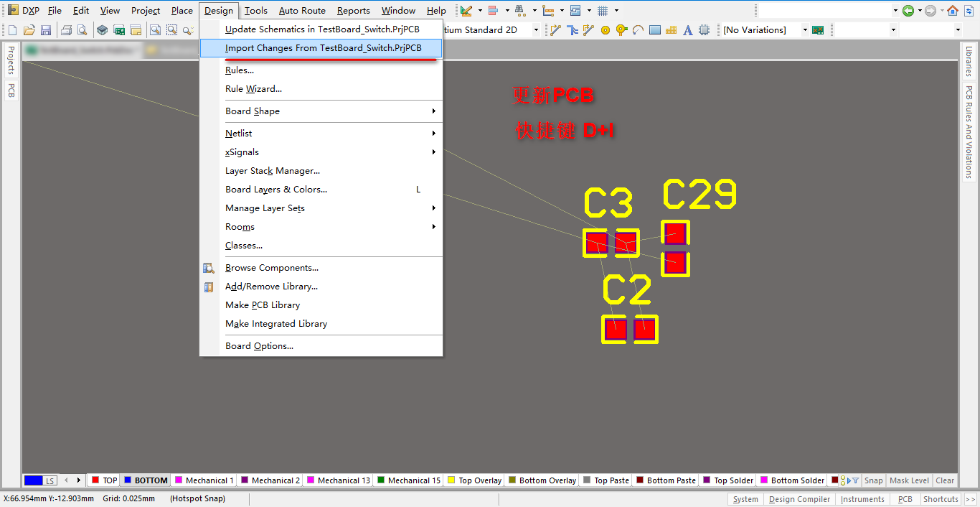
Task: Click the Save floppy disk icon
Action: tap(46, 30)
